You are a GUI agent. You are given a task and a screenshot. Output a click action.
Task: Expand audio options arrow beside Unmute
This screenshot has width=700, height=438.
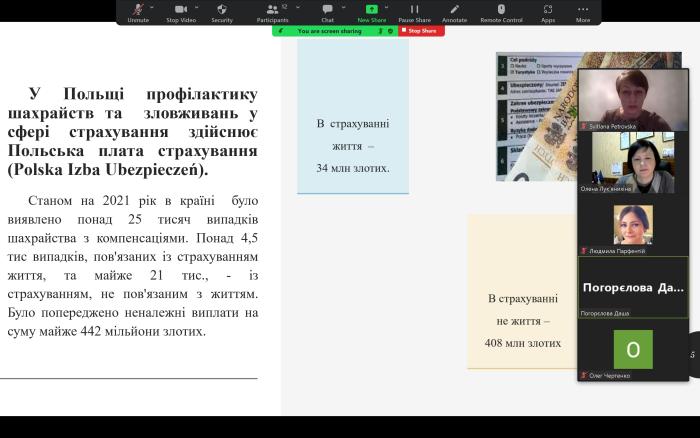tap(153, 7)
